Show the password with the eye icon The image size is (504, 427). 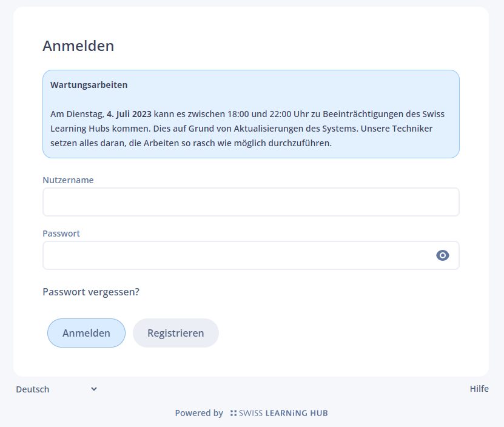[443, 255]
